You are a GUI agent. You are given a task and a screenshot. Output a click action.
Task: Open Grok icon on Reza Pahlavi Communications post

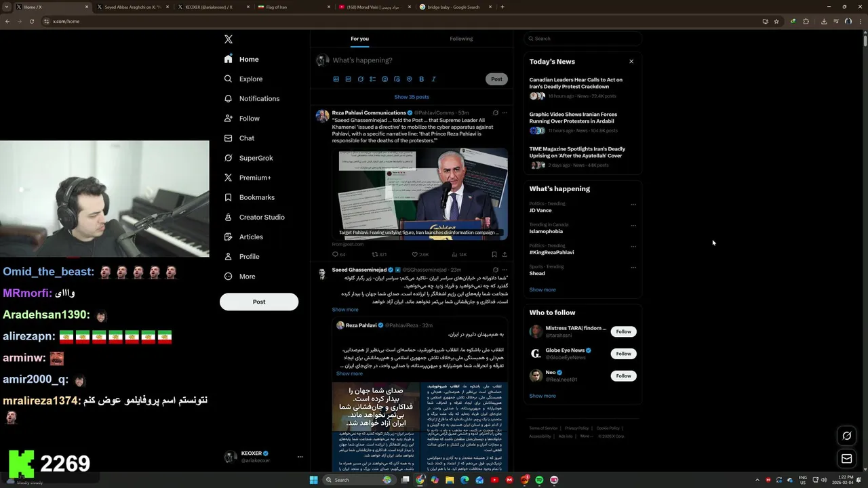coord(495,113)
